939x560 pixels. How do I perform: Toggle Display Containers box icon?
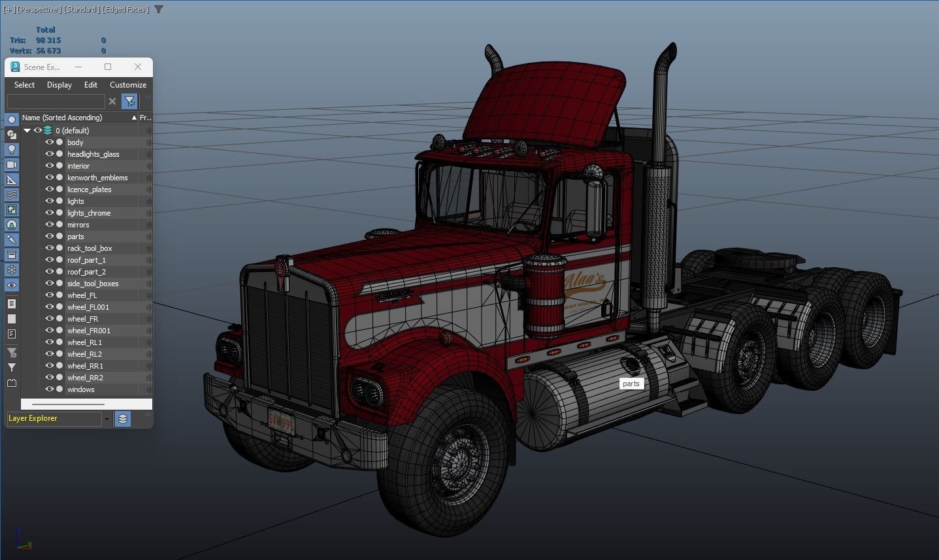click(x=12, y=255)
